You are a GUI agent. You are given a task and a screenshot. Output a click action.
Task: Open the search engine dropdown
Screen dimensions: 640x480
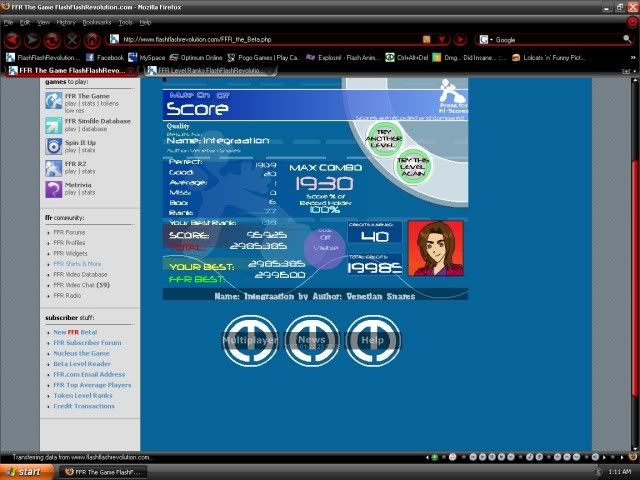pos(485,40)
